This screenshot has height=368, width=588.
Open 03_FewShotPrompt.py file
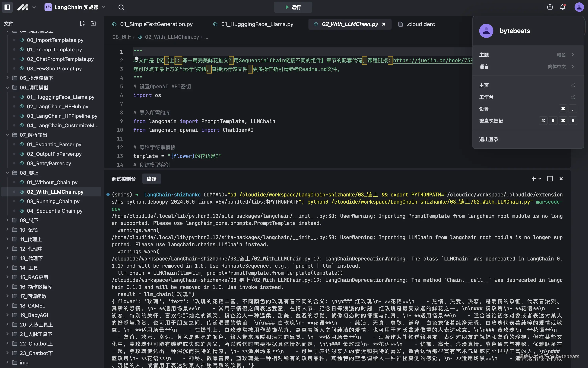[51, 68]
